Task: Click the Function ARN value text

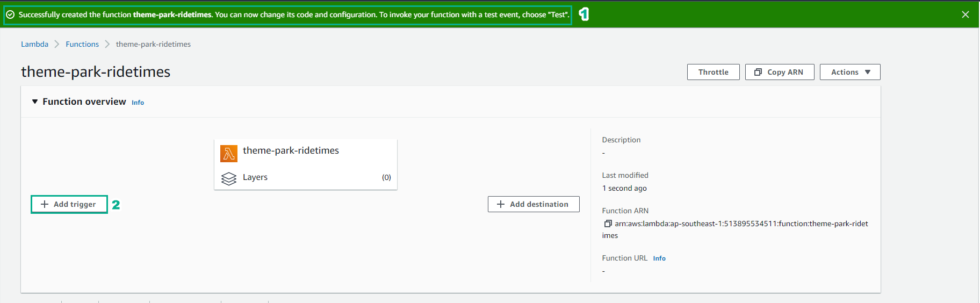Action: (x=735, y=229)
